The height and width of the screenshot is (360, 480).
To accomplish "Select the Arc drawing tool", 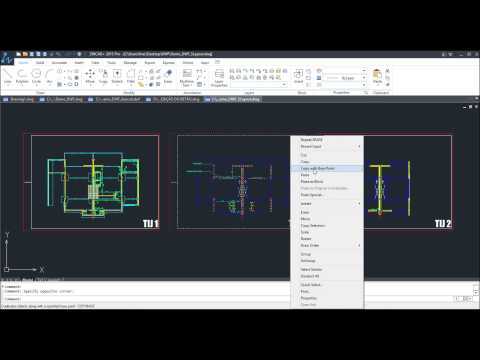I will 49,76.
